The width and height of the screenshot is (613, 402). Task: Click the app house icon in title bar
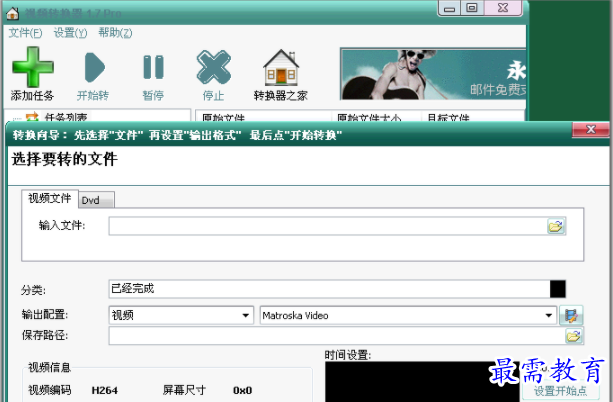(13, 13)
